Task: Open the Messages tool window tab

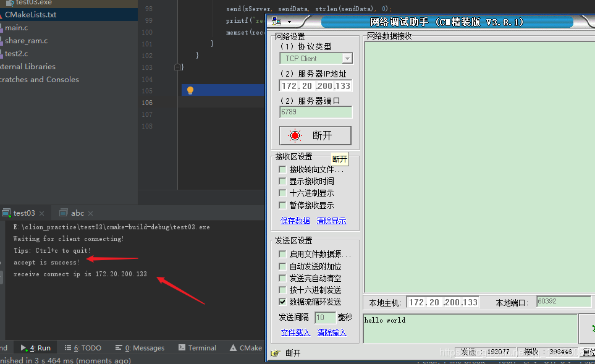Action: pyautogui.click(x=140, y=348)
